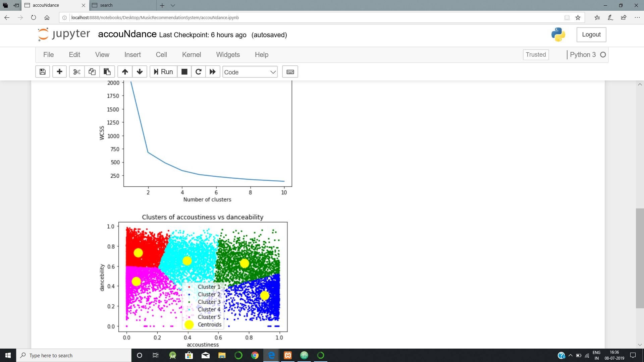This screenshot has height=362, width=644.
Task: Click the Jupyter logo
Action: pos(64,34)
